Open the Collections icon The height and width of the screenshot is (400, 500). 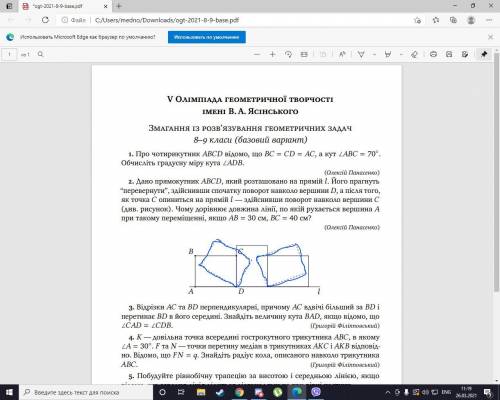tap(453, 20)
